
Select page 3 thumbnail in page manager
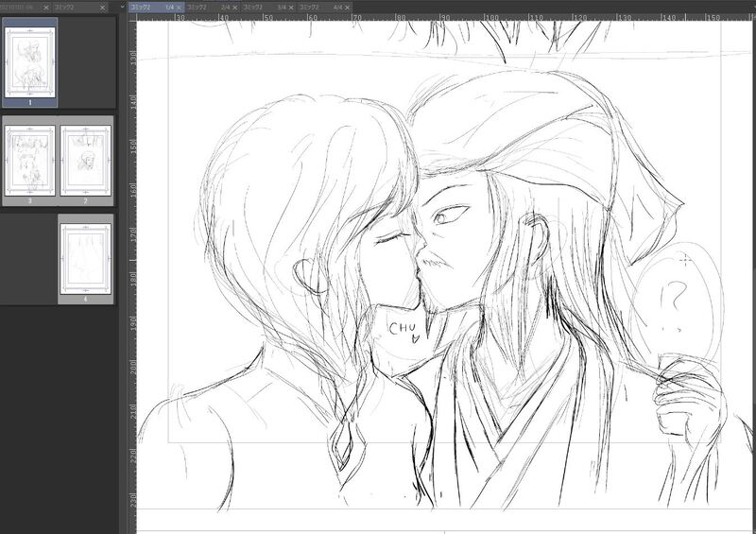coord(30,161)
